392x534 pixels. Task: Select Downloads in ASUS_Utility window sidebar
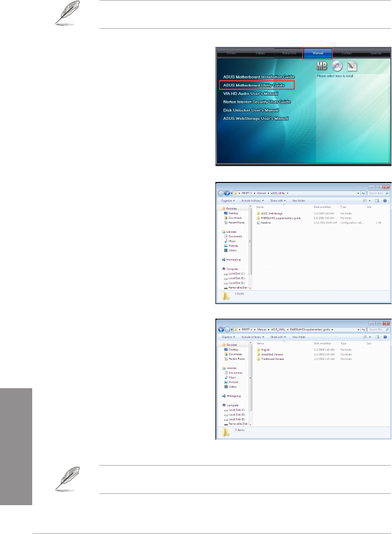pos(233,218)
